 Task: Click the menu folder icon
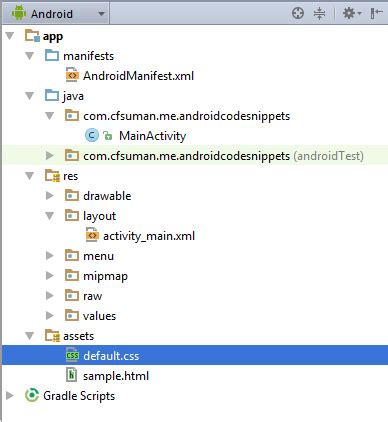72,255
